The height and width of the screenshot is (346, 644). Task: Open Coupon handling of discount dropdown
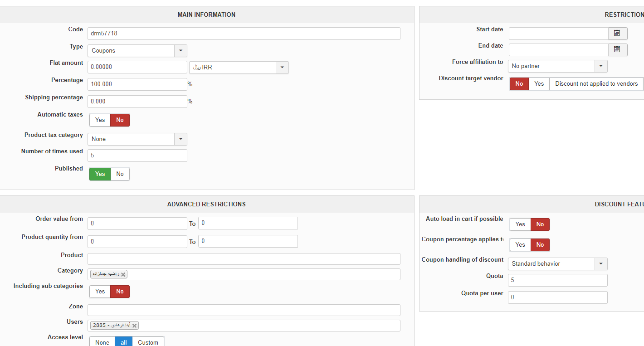tap(601, 264)
